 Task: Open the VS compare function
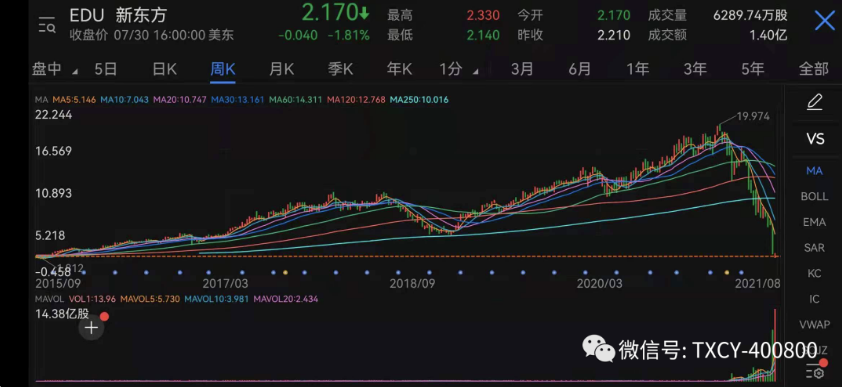click(x=815, y=139)
